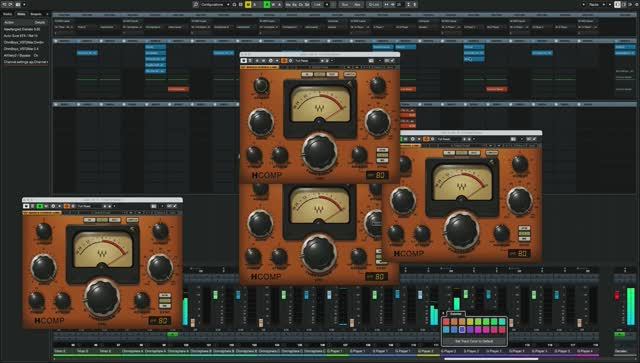Click the Sus button in top toolbar
The image size is (640, 363).
[x=345, y=4]
